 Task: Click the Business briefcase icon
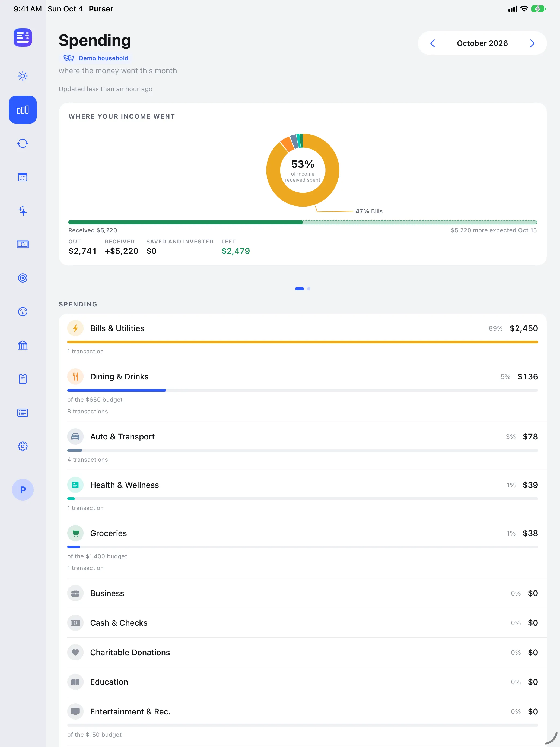(75, 593)
